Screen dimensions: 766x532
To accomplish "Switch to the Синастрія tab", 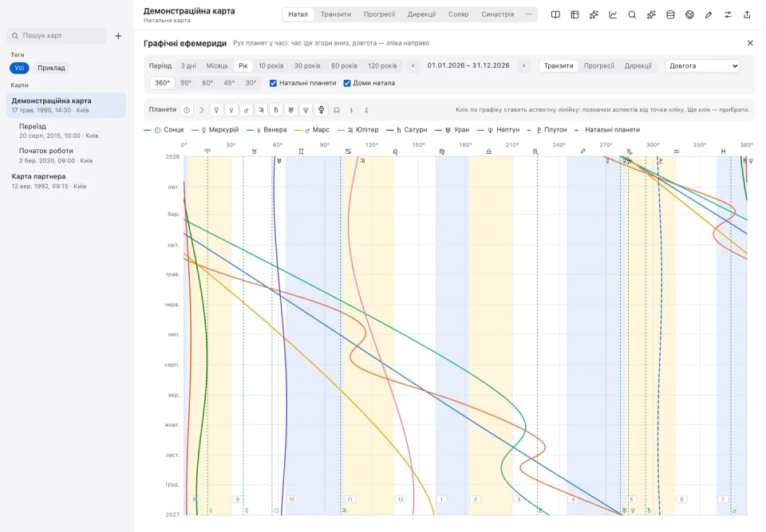I will (497, 14).
